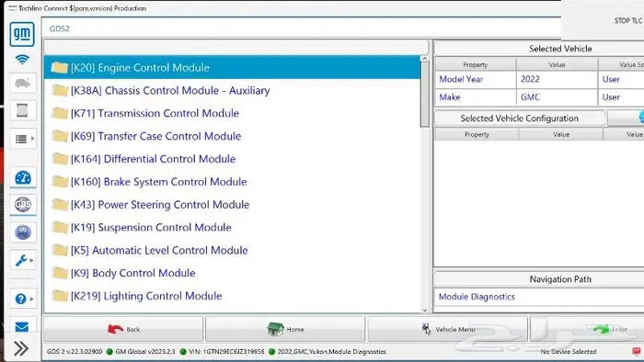Viewport: 644px width, 362px height.
Task: Click the Back button
Action: click(123, 329)
